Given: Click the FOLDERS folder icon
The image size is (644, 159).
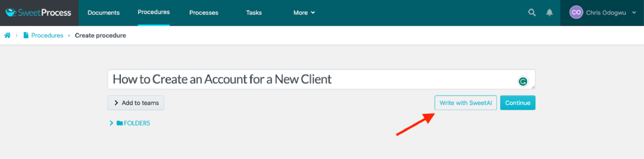Looking at the screenshot, I should tap(120, 123).
